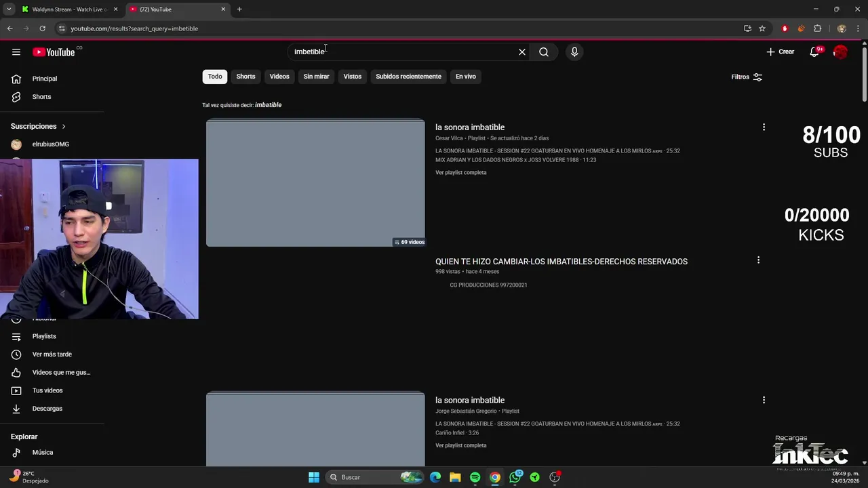Open Ver más tarde in the sidebar
868x488 pixels.
(x=52, y=354)
